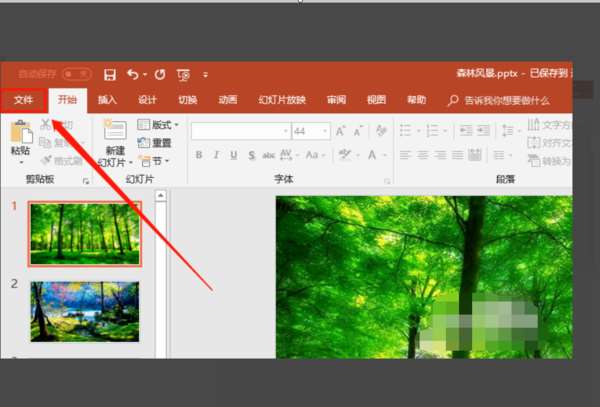Click the Redo icon in title bar
The image size is (600, 407).
[160, 74]
